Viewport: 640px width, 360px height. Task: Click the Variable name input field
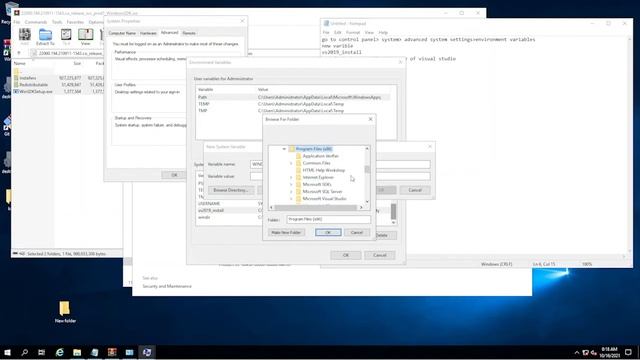click(340, 164)
